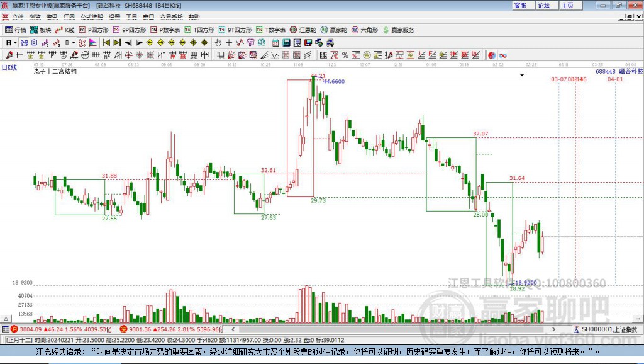Open the 设置 menu
Screen dimensions: 644x364
(x=114, y=17)
